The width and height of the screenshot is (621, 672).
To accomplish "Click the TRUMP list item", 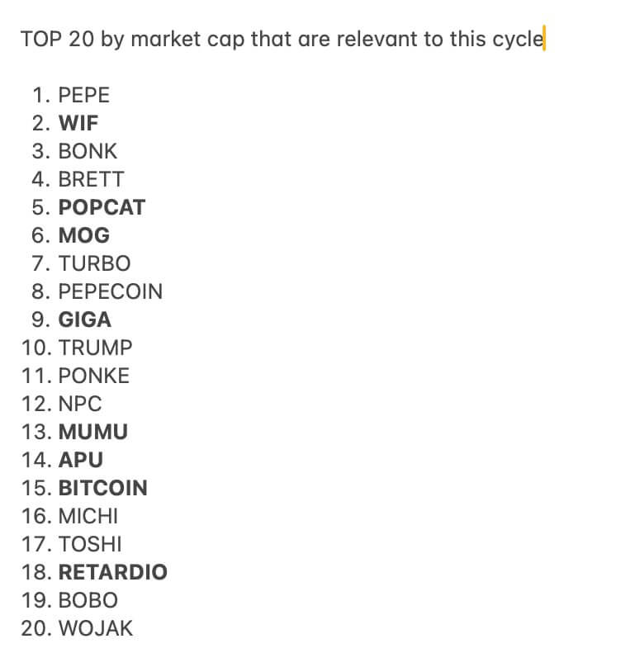I will pos(95,348).
